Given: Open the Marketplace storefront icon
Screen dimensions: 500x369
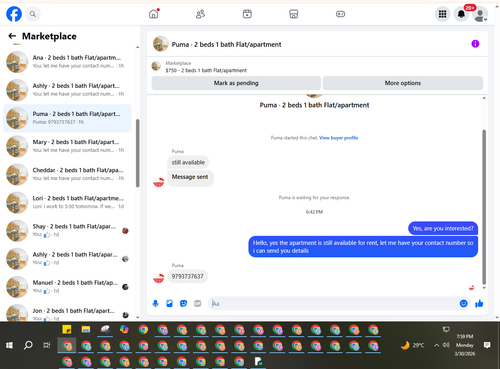Looking at the screenshot, I should [294, 14].
